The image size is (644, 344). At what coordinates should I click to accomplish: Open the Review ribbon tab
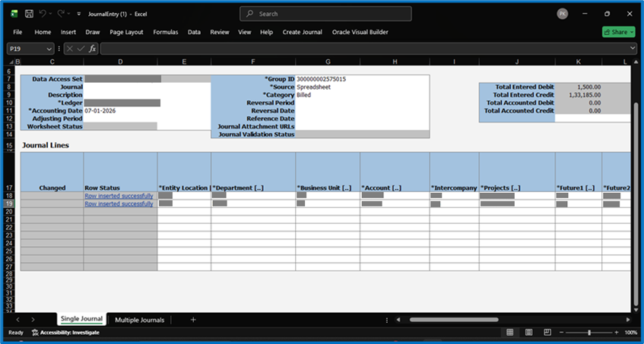click(219, 32)
